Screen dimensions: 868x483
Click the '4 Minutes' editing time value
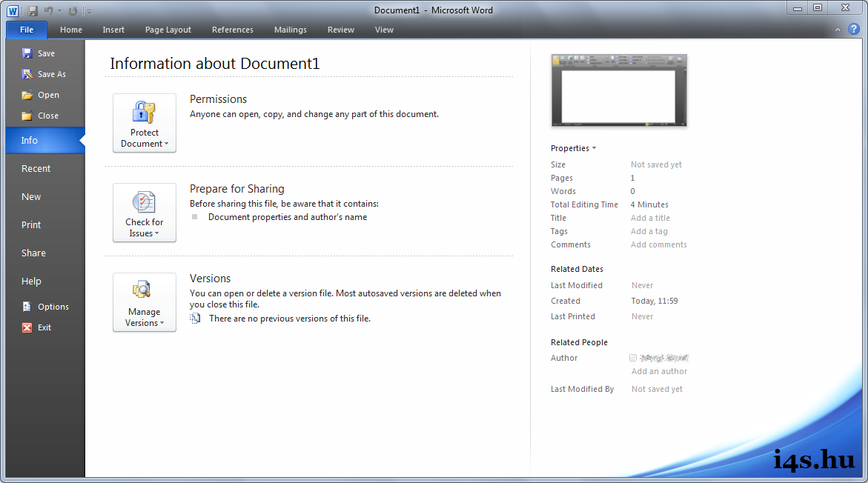coord(649,204)
